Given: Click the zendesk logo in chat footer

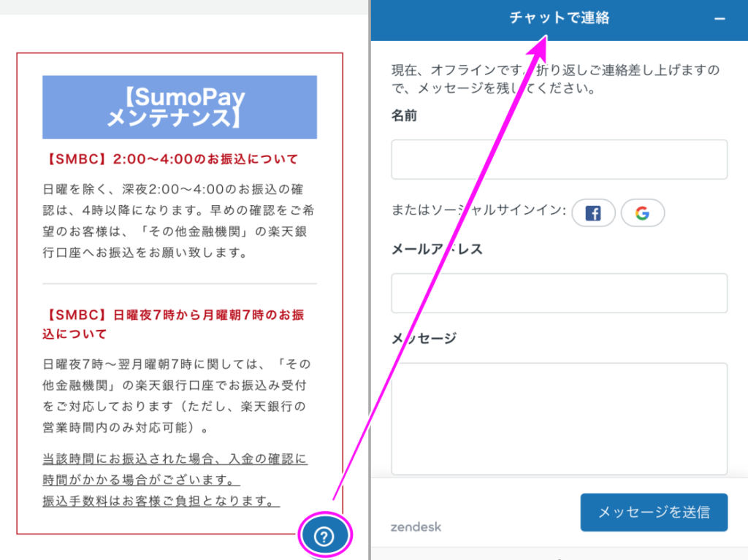Looking at the screenshot, I should (416, 526).
